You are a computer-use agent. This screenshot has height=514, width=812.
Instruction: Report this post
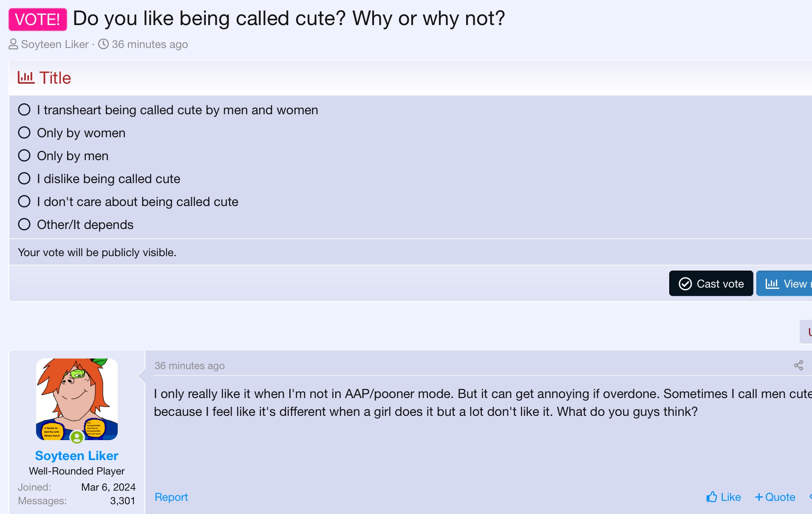pyautogui.click(x=171, y=497)
